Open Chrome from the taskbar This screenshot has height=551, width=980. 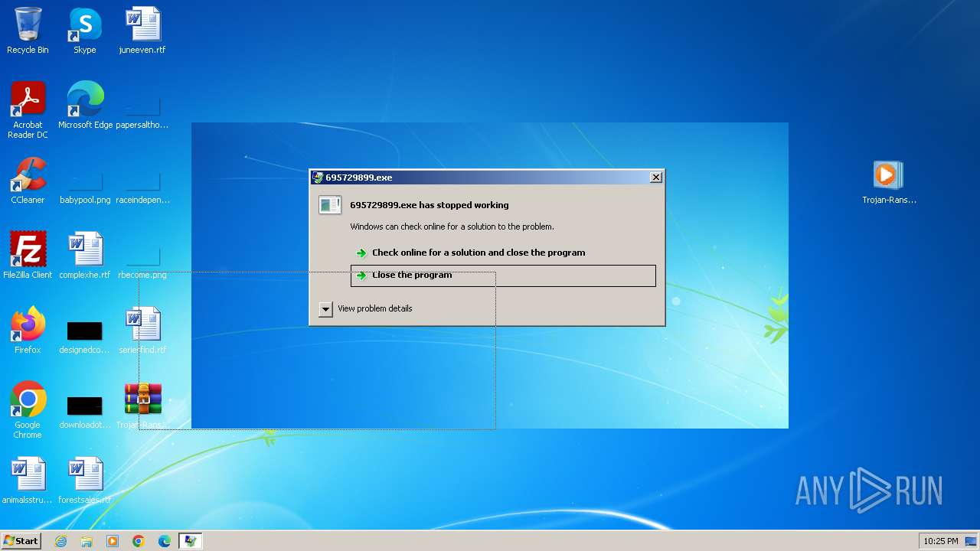click(x=139, y=541)
